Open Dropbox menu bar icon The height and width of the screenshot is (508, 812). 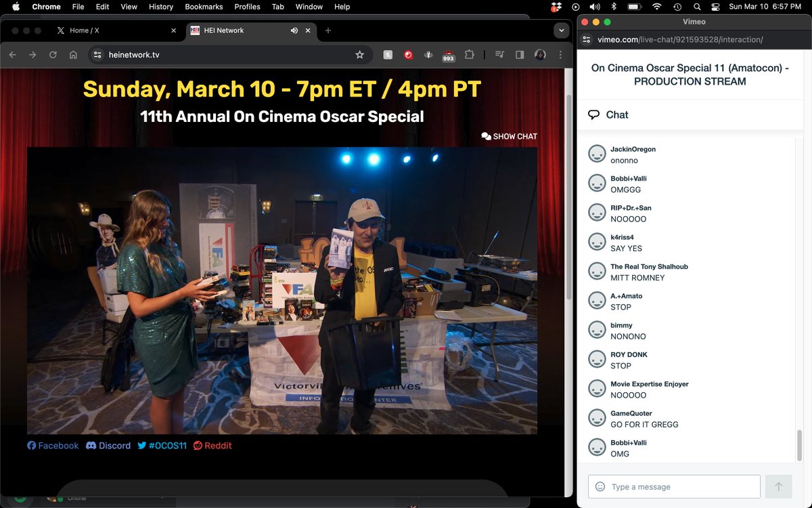556,7
